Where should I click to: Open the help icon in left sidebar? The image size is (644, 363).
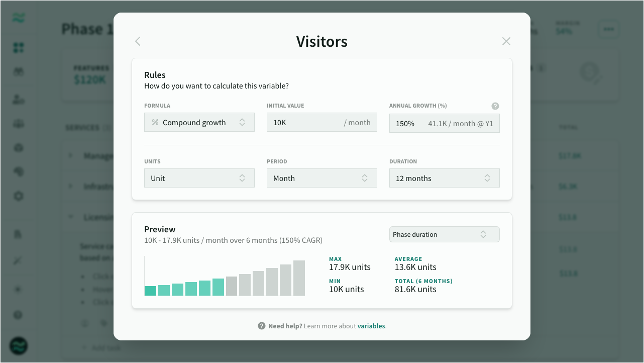coord(19,315)
